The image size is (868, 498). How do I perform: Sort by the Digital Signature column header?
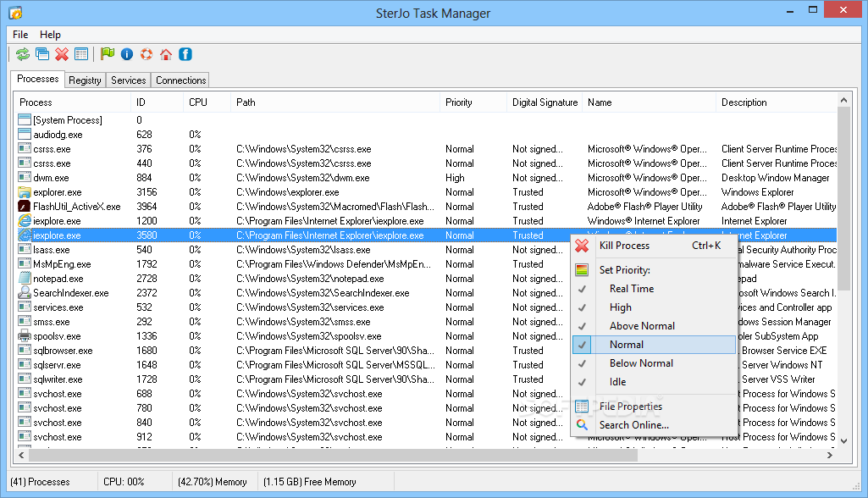(545, 102)
